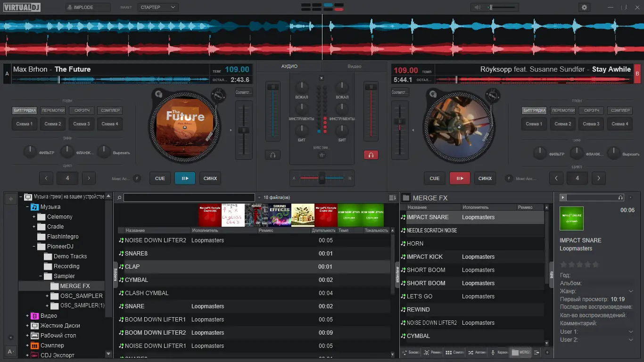Toggle headphone cue on the right deck
This screenshot has height=362, width=644.
coord(371,155)
